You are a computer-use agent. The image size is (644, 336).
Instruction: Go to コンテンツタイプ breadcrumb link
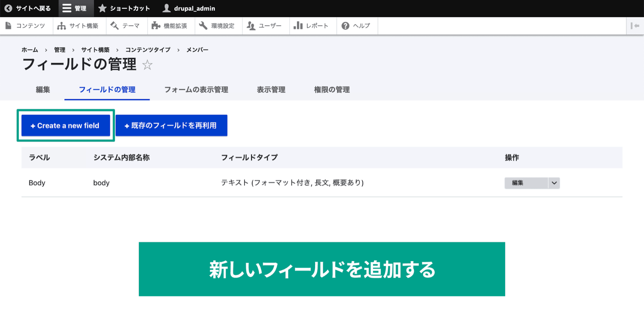pos(148,50)
